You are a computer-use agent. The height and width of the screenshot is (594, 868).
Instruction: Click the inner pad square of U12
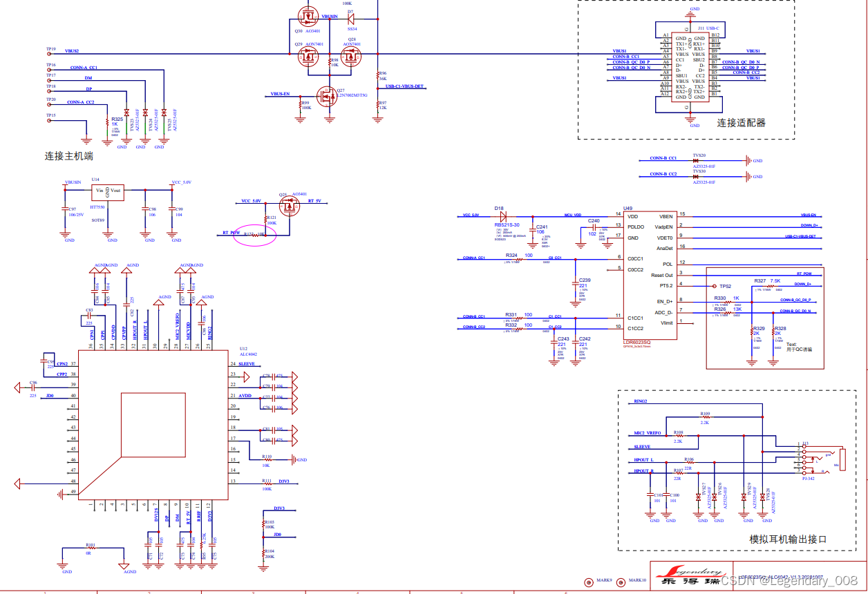coord(153,425)
